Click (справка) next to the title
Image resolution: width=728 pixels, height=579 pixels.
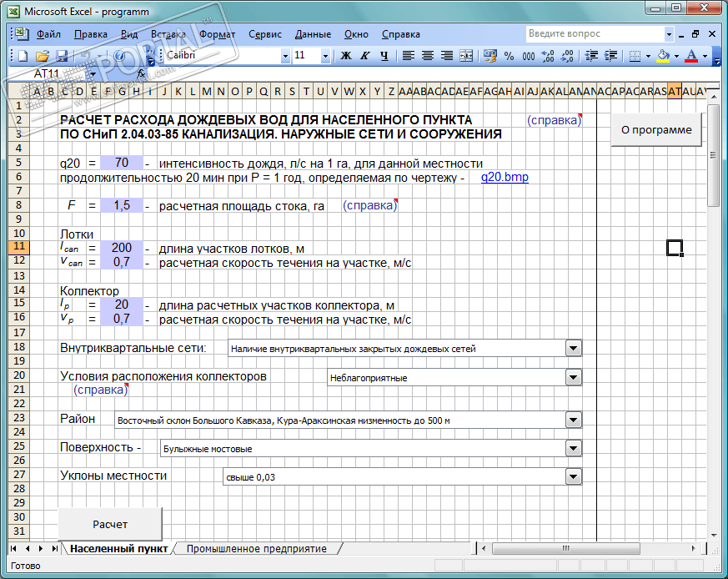(x=554, y=120)
